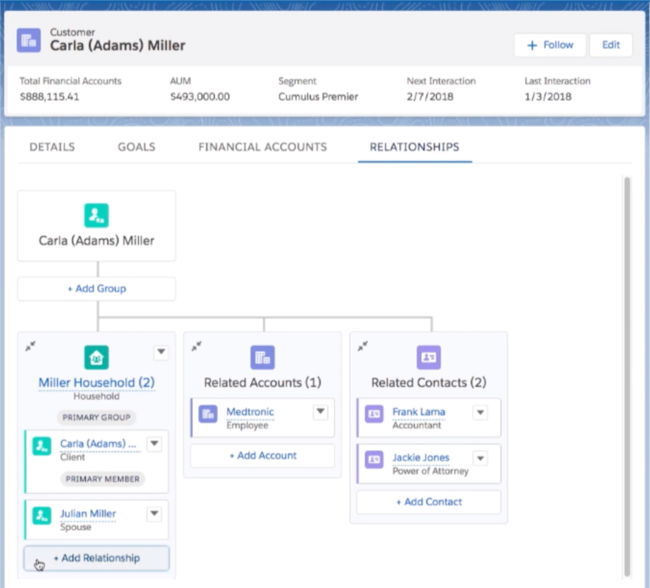Screen dimensions: 650x588
Task: Open the Goals tab
Action: click(x=136, y=147)
